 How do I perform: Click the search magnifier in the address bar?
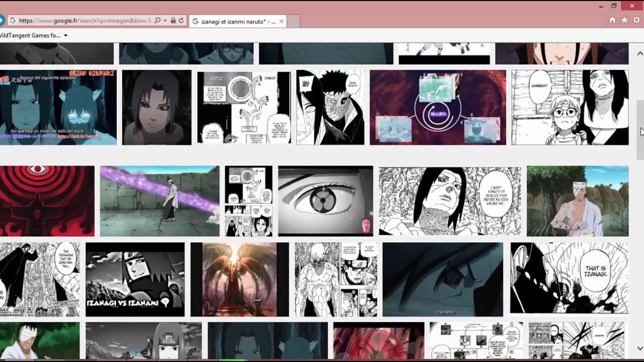point(157,21)
